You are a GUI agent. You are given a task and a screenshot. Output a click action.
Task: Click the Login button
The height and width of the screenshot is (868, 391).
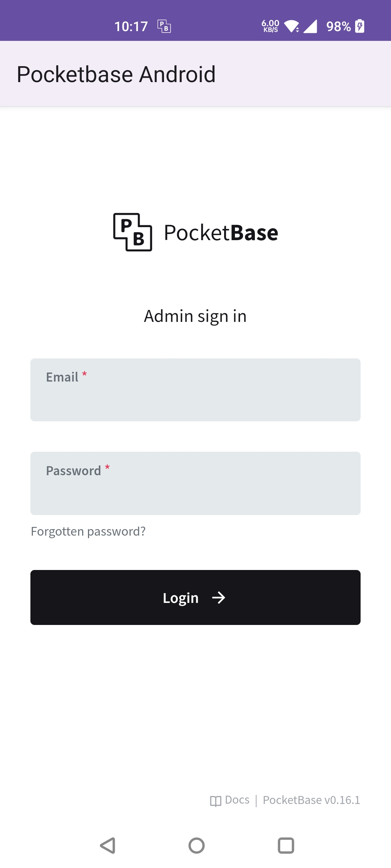click(x=195, y=597)
